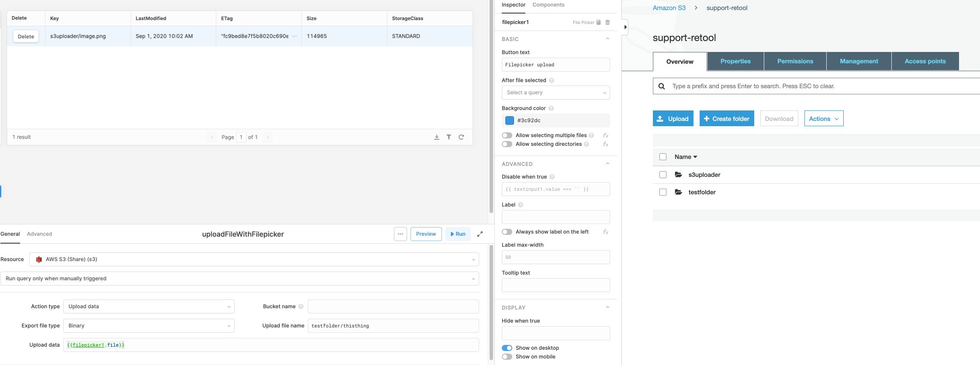Expand the query editor to full size
Screen dimensions: 980x365
[480, 234]
